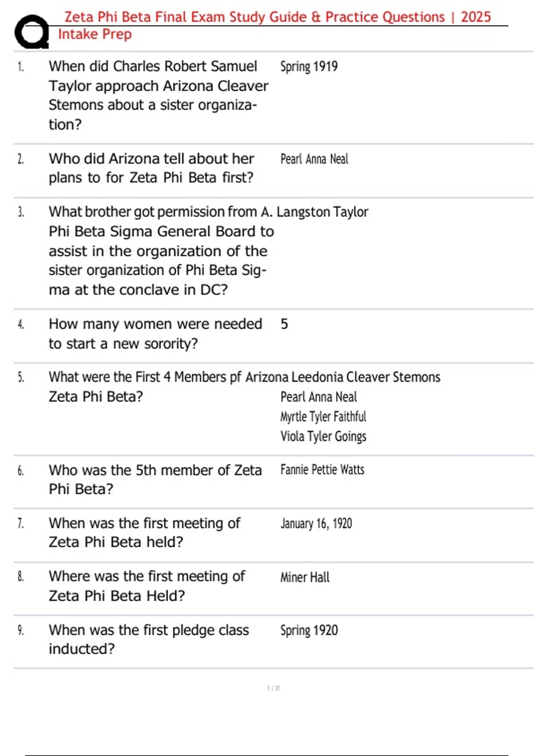
Task: Click the answer '5' for women needed
Action: [x=284, y=324]
